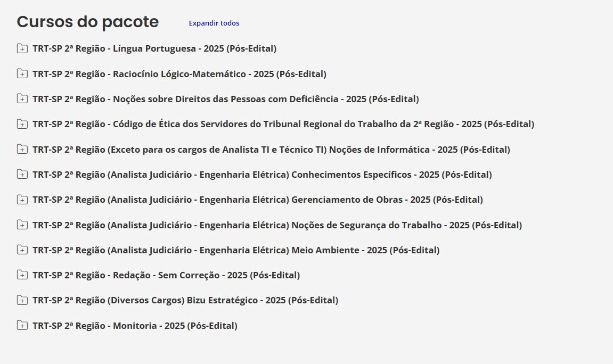
Task: Click folder icon beside Noções de Segurança do Trabalho
Action: 22,225
